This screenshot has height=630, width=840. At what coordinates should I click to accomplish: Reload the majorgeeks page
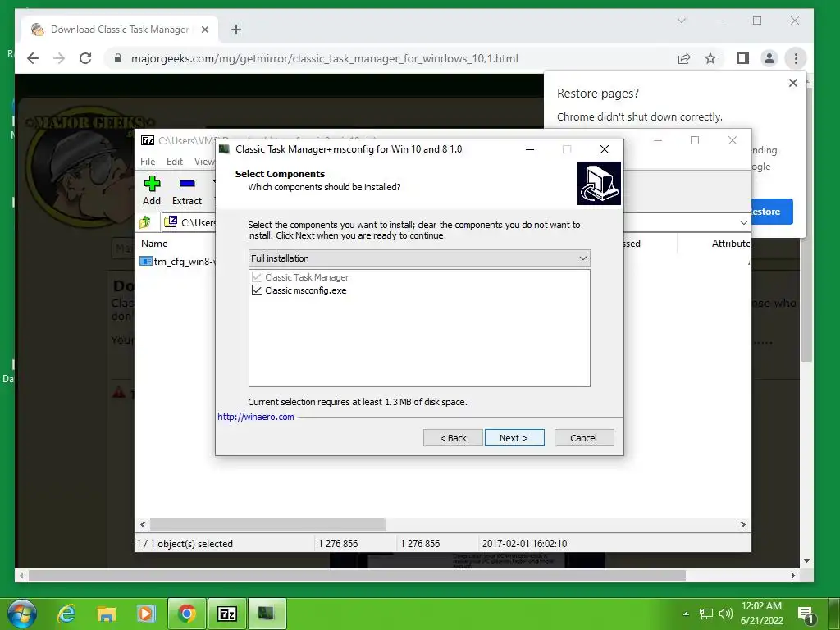point(85,58)
